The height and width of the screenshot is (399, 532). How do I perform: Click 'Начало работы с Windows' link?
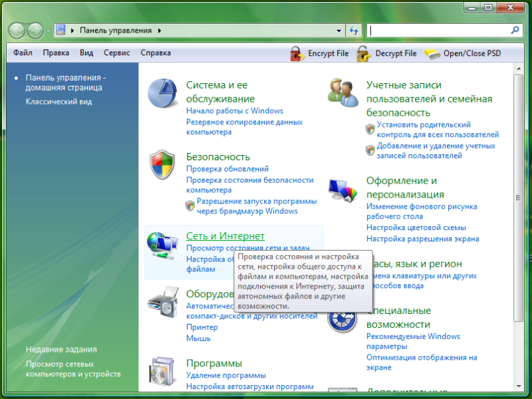pos(235,111)
